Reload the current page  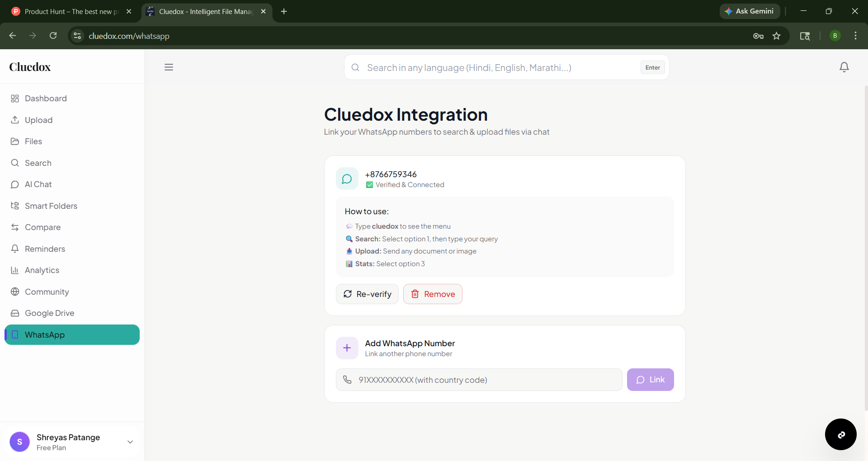pyautogui.click(x=53, y=36)
